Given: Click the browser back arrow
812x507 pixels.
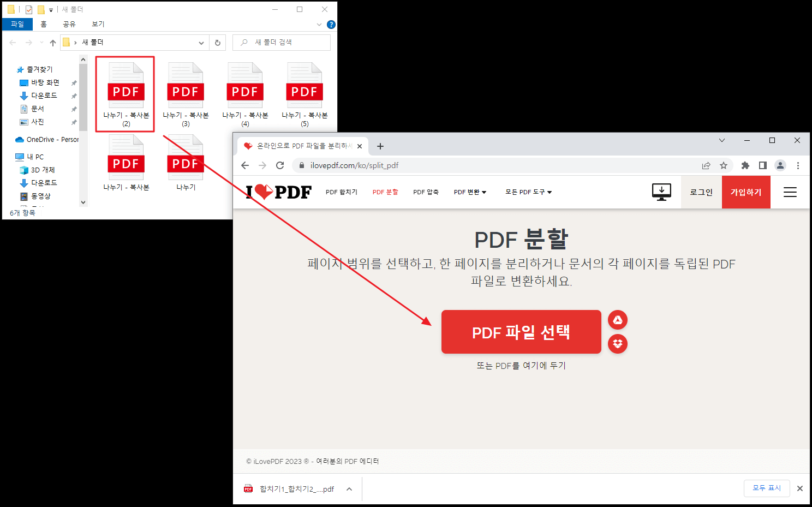Looking at the screenshot, I should coord(244,165).
